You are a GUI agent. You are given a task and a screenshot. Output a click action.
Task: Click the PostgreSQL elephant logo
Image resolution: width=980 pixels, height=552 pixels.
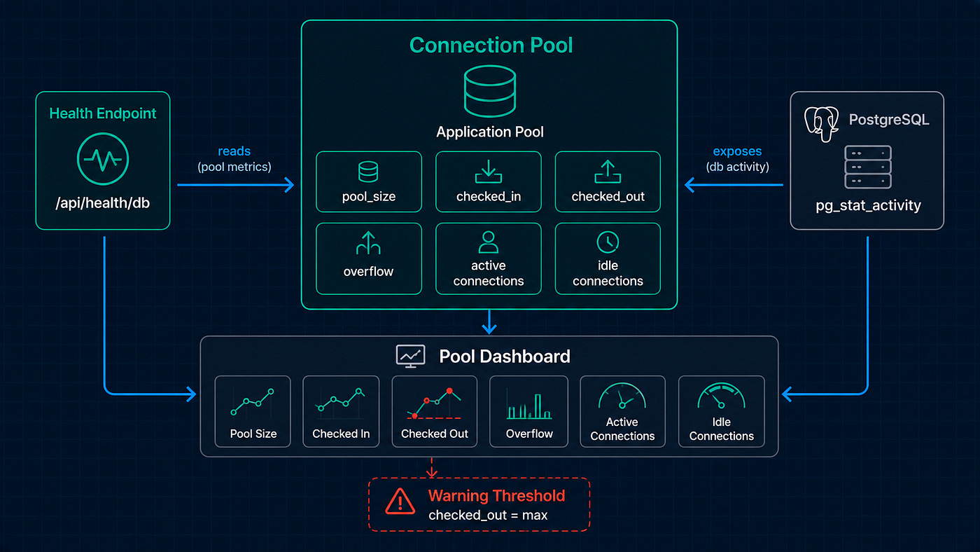tap(822, 125)
